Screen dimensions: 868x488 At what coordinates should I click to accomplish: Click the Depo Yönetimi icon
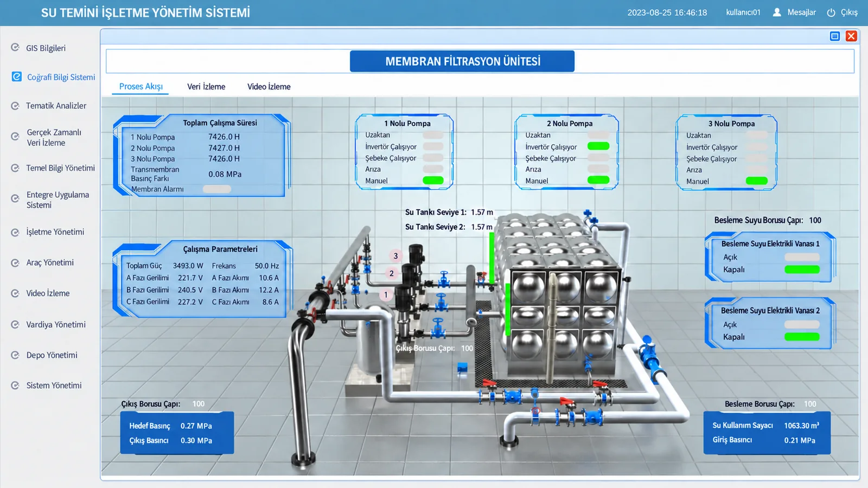[x=15, y=355]
